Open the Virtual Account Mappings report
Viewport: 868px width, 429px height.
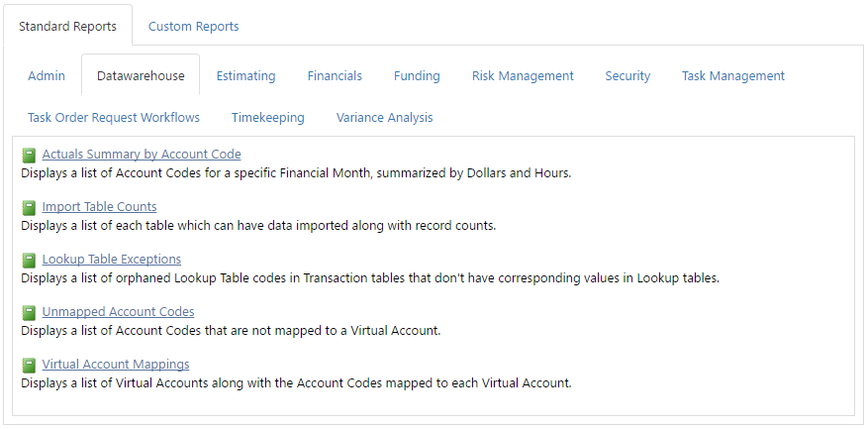coord(116,365)
